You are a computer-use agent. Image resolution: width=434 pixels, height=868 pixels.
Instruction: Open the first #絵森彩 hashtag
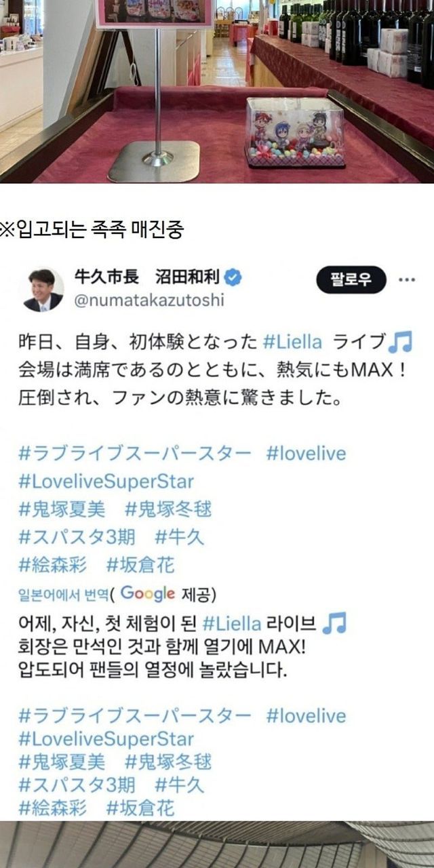53,564
